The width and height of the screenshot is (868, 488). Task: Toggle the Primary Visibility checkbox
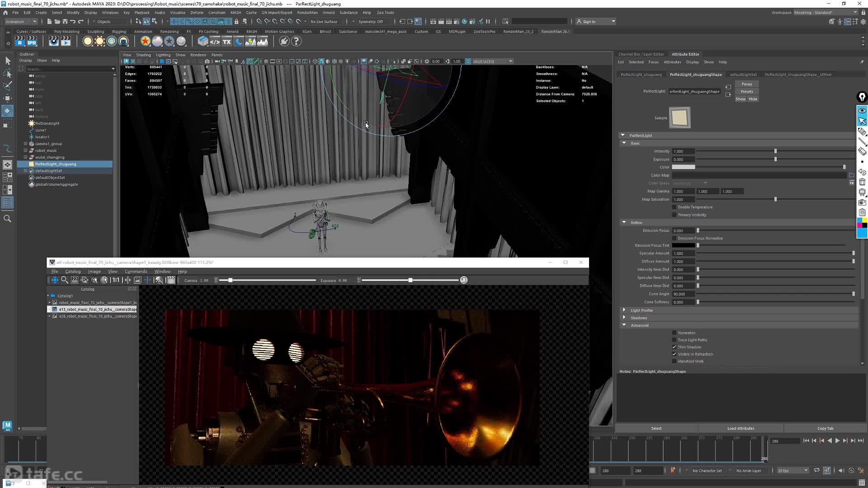tap(675, 215)
